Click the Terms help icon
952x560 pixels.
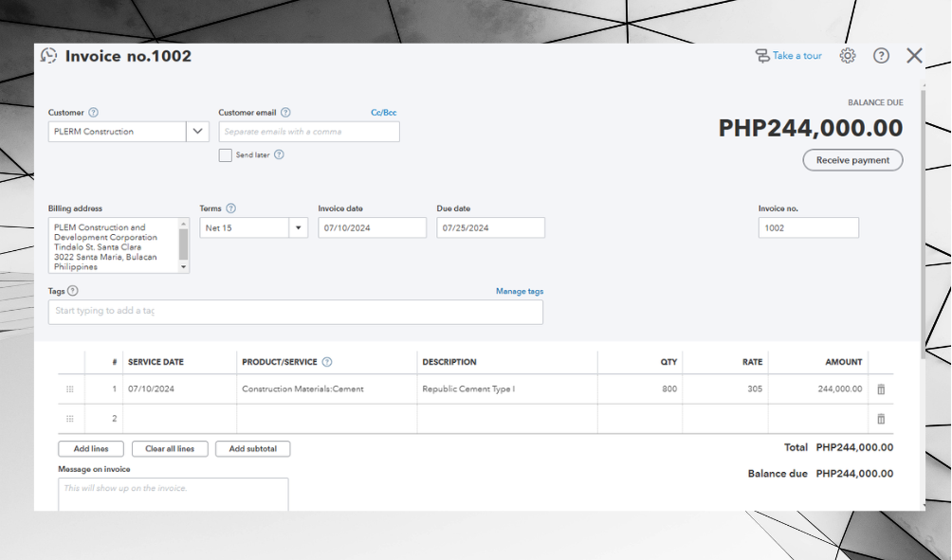tap(230, 208)
